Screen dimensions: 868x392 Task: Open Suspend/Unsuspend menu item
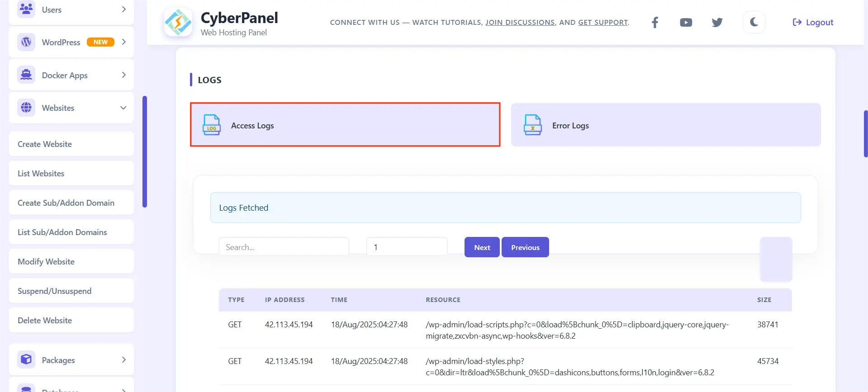71,291
